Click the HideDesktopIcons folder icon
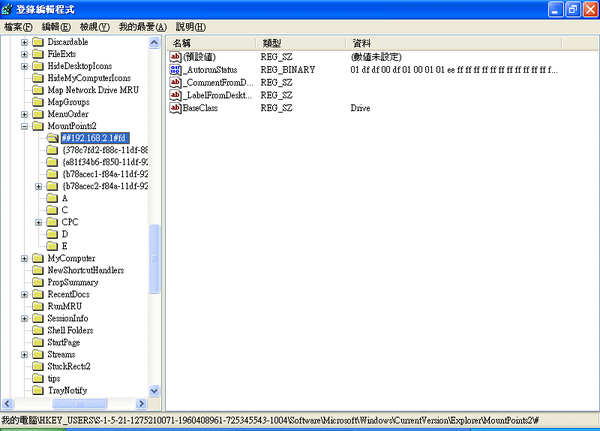The image size is (600, 431). [x=38, y=66]
